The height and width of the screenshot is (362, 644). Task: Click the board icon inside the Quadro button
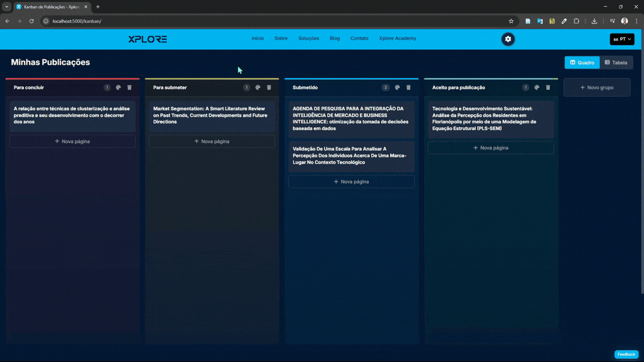coord(572,63)
